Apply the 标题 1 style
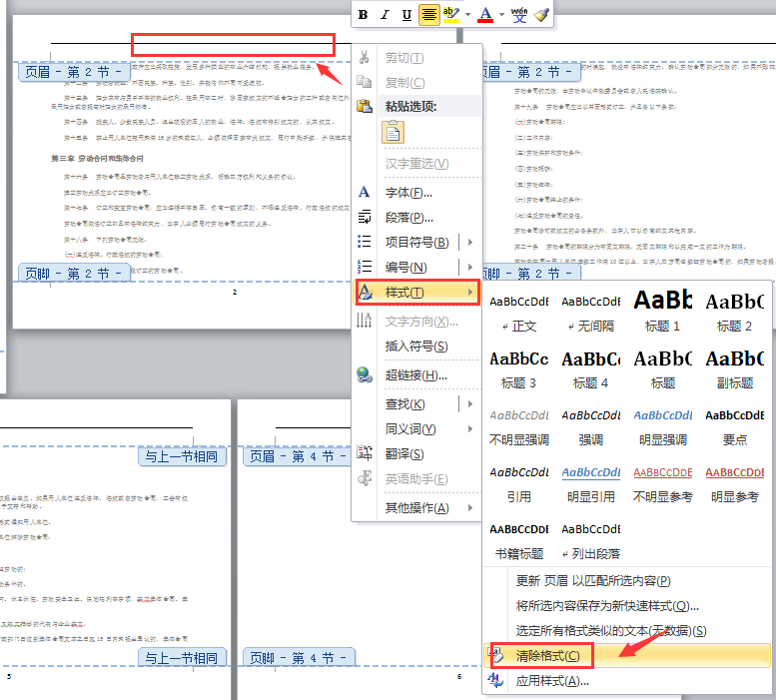776x700 pixels. coord(663,314)
